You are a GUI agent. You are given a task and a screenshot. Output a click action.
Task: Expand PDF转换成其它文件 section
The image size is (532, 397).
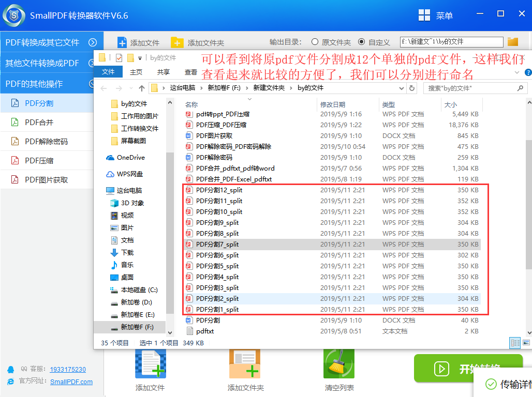(x=92, y=42)
